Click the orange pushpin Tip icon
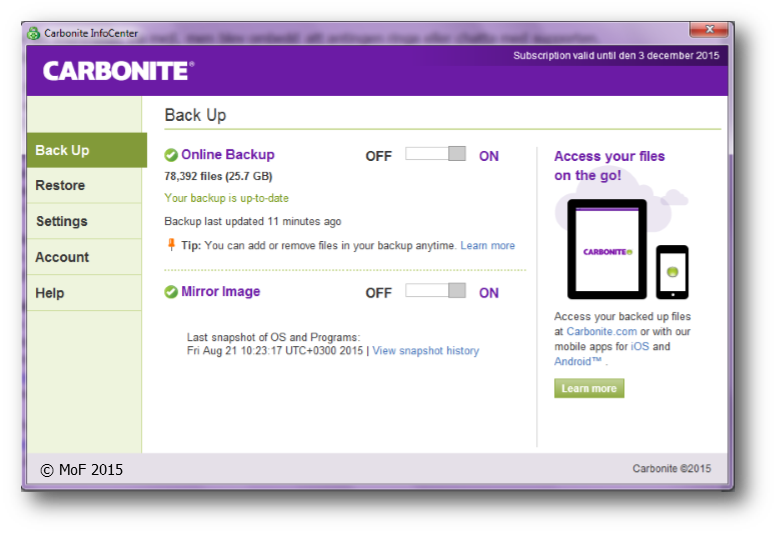Screen dimensions: 777x534 pyautogui.click(x=171, y=245)
